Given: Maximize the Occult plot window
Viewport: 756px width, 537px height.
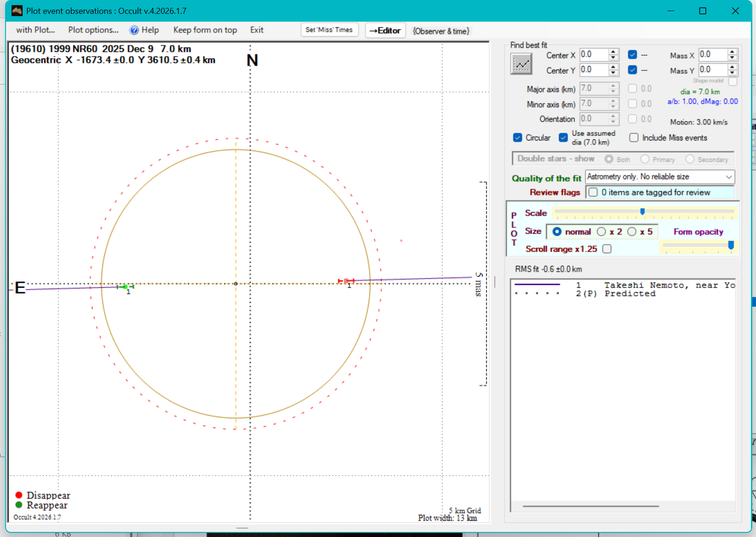Looking at the screenshot, I should 702,11.
